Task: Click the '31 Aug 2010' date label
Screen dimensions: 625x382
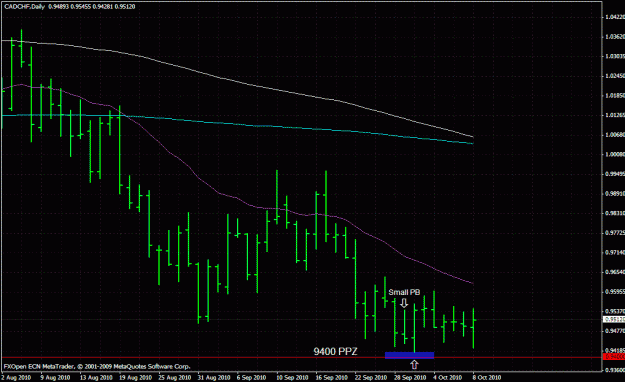Action: coord(214,377)
